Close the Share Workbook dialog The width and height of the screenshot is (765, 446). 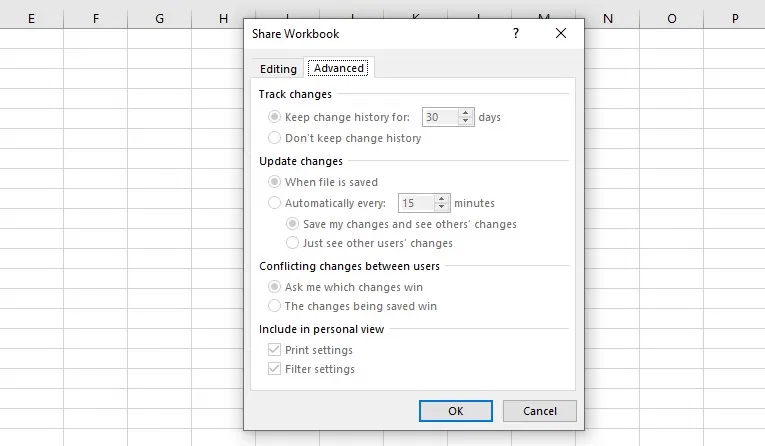tap(561, 33)
